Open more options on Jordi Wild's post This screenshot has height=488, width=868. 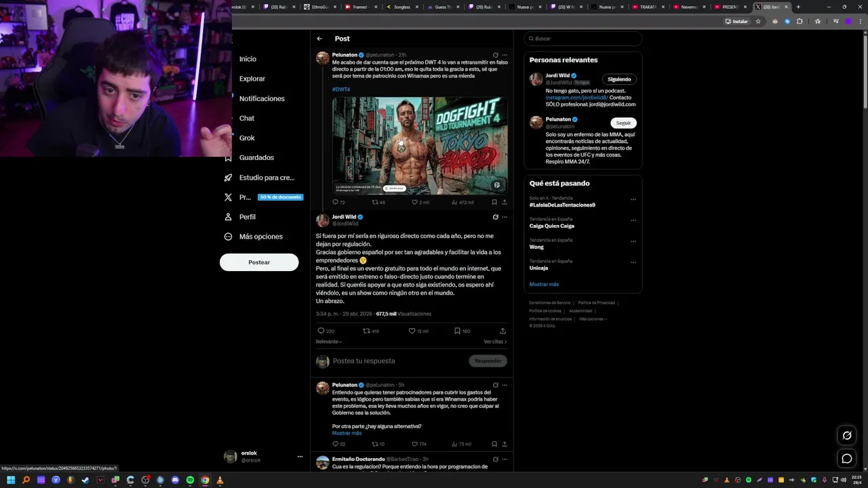click(x=505, y=217)
